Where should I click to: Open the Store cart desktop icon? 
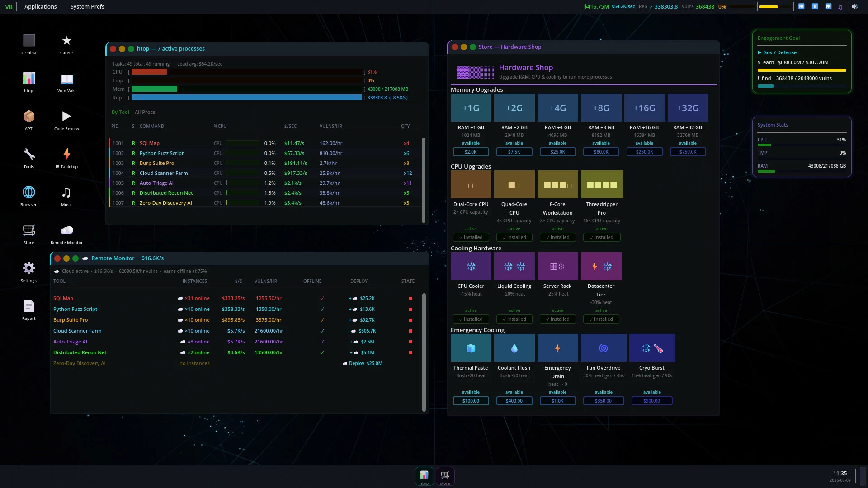(28, 234)
